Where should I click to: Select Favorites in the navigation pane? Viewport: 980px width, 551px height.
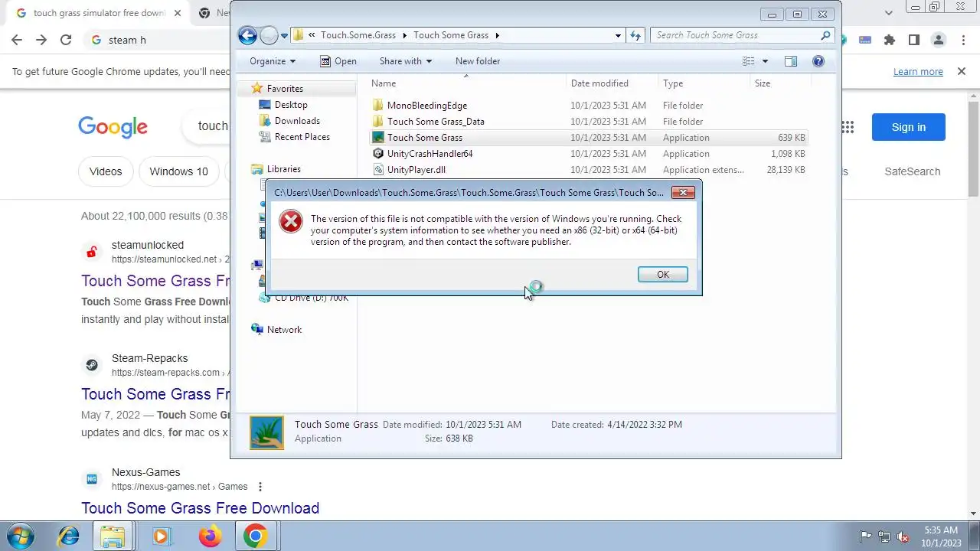284,89
